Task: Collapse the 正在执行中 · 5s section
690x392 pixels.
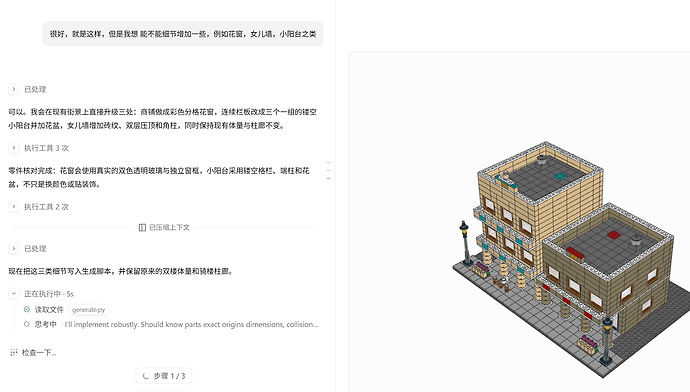Action: point(14,293)
